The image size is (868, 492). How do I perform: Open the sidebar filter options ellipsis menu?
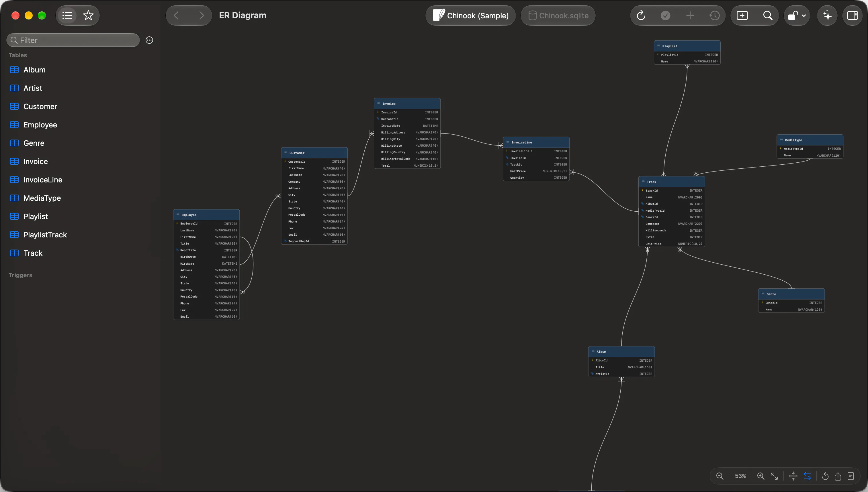149,40
